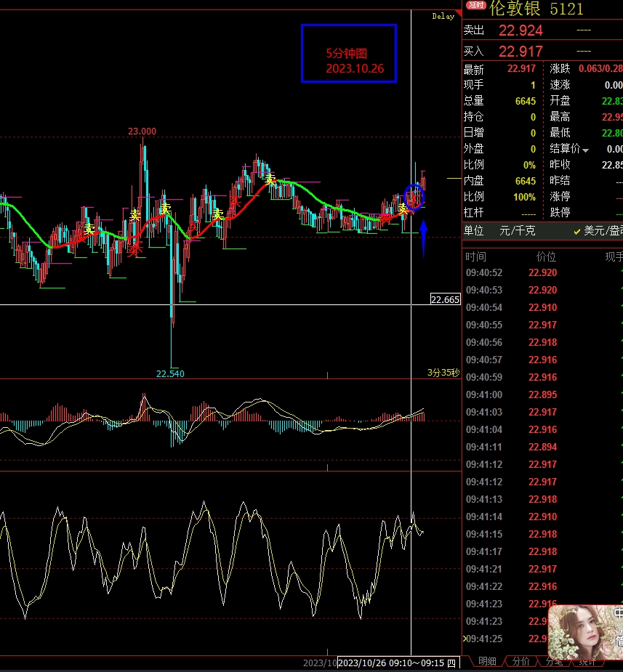The width and height of the screenshot is (623, 672).
Task: Click the portrait thumbnail of a woman
Action: pyautogui.click(x=585, y=633)
